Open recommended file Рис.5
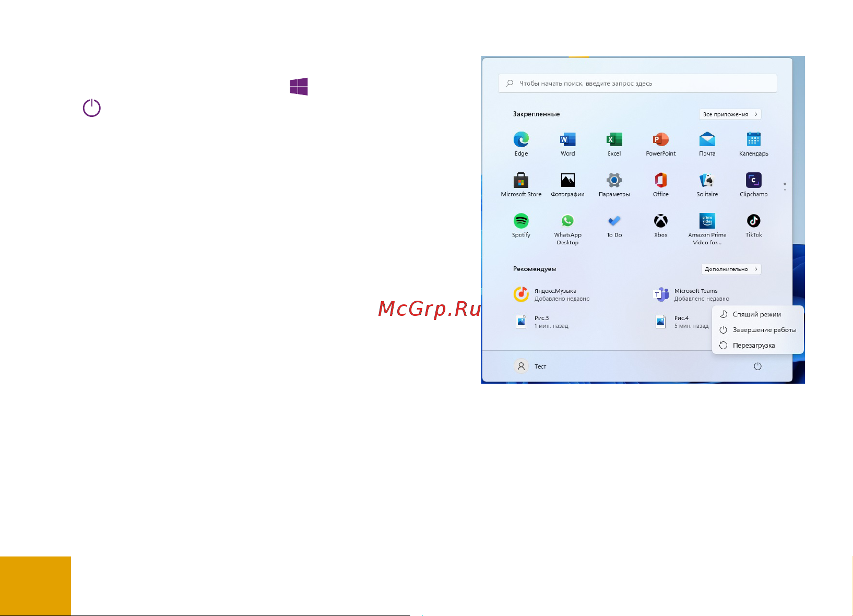 click(541, 322)
